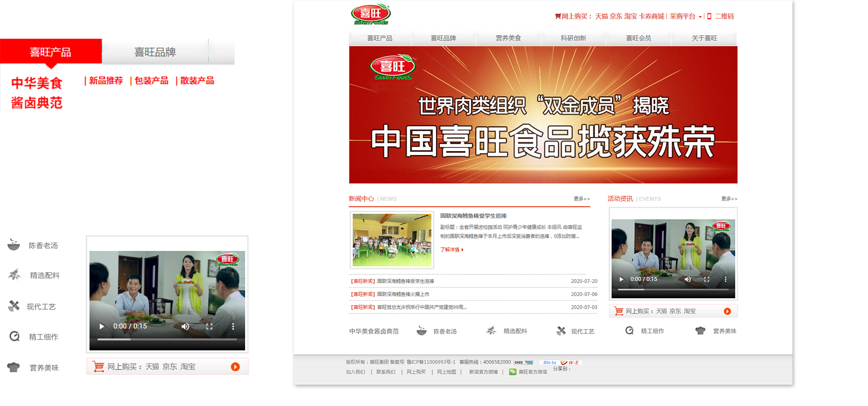Image resolution: width=868 pixels, height=406 pixels.
Task: Click 更多>> beside 活动资讯
Action: click(x=729, y=199)
